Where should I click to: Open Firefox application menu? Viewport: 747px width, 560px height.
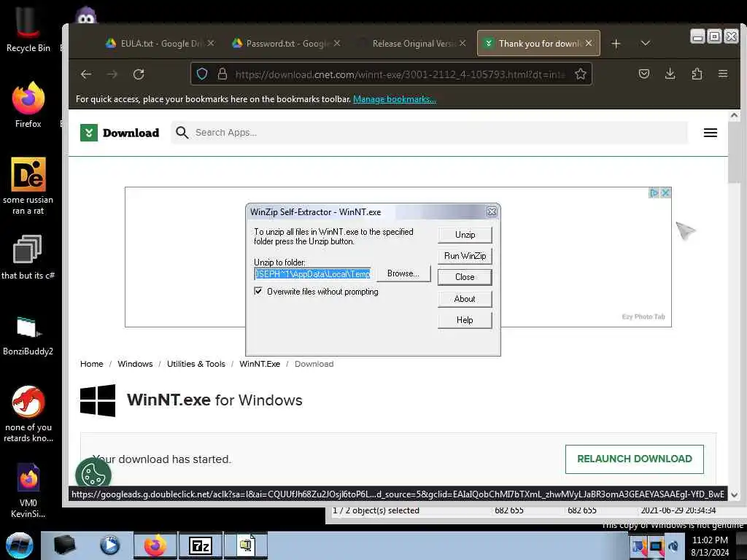tap(723, 74)
